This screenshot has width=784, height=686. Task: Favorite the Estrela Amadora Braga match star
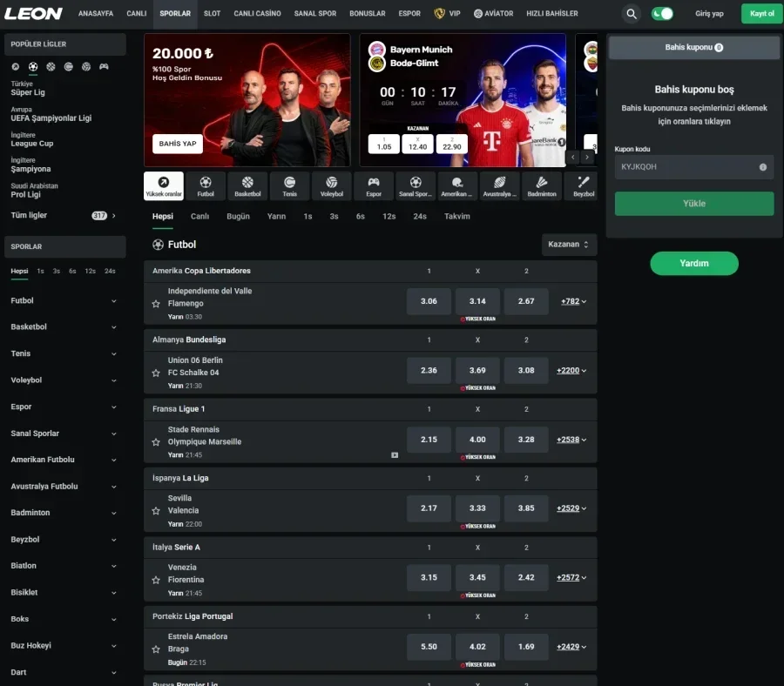pos(156,649)
